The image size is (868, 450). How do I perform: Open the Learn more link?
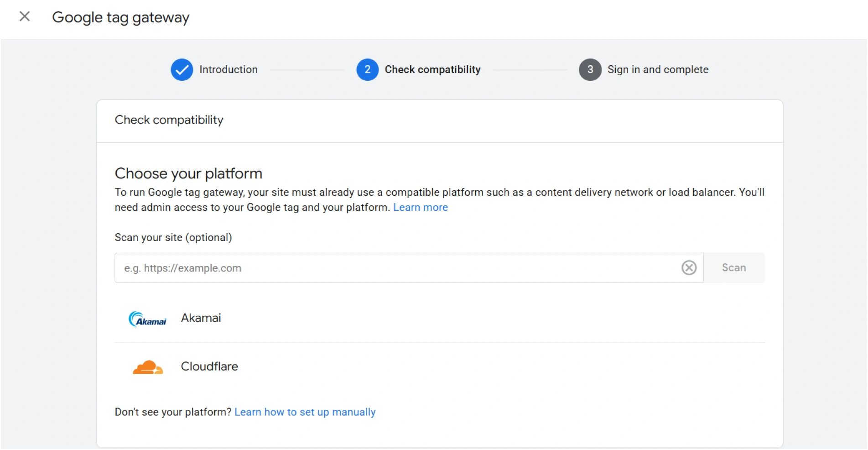coord(420,207)
